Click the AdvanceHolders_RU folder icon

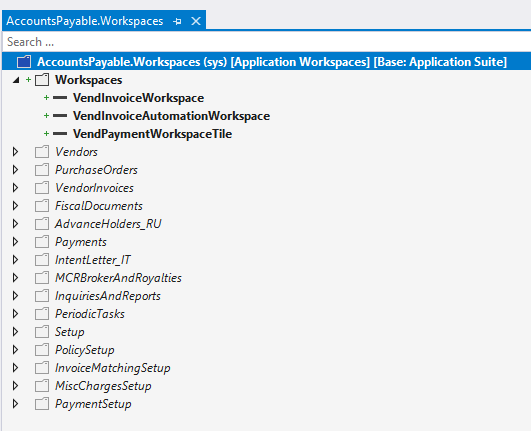click(42, 224)
